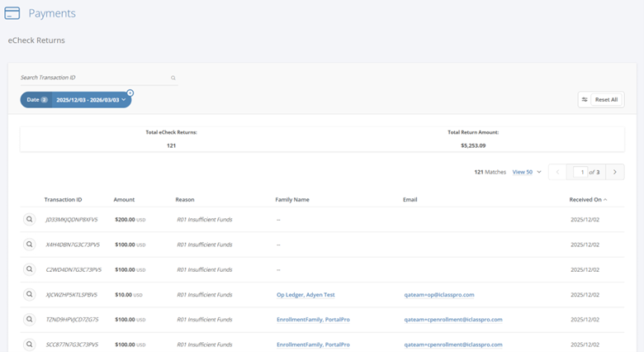Click Total eCheck Returns value 121
The image size is (644, 352).
pyautogui.click(x=171, y=145)
